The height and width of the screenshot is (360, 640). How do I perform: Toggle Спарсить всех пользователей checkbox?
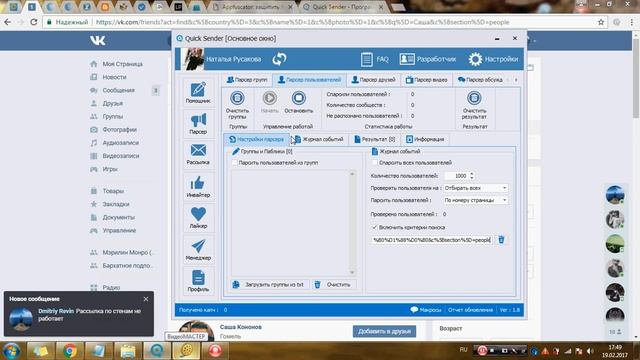(375, 162)
